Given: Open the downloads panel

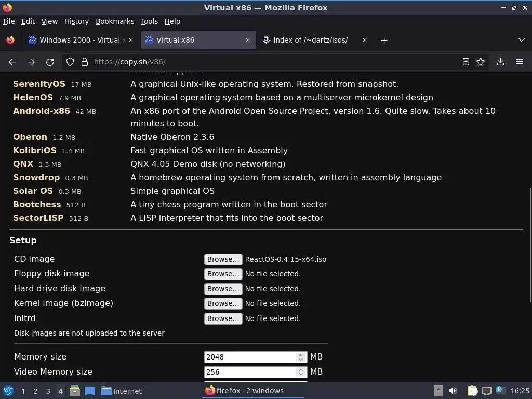Looking at the screenshot, I should coord(500,62).
